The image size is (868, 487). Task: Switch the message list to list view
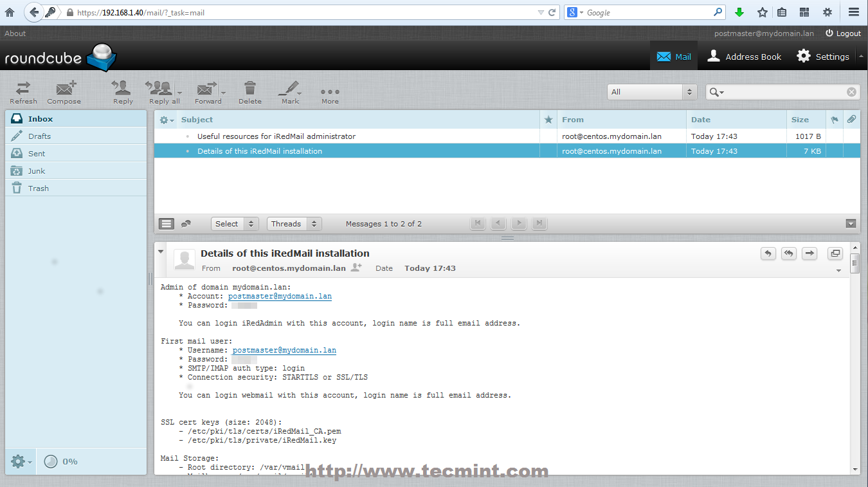167,224
